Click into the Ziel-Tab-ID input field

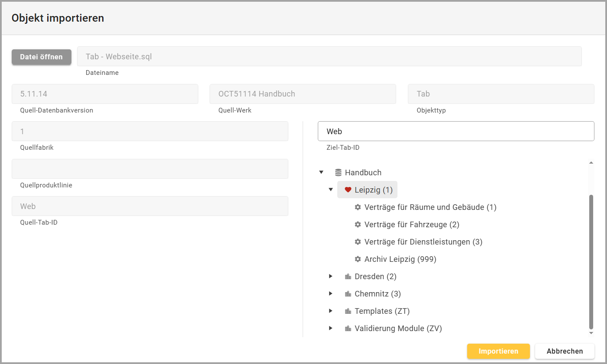[455, 131]
